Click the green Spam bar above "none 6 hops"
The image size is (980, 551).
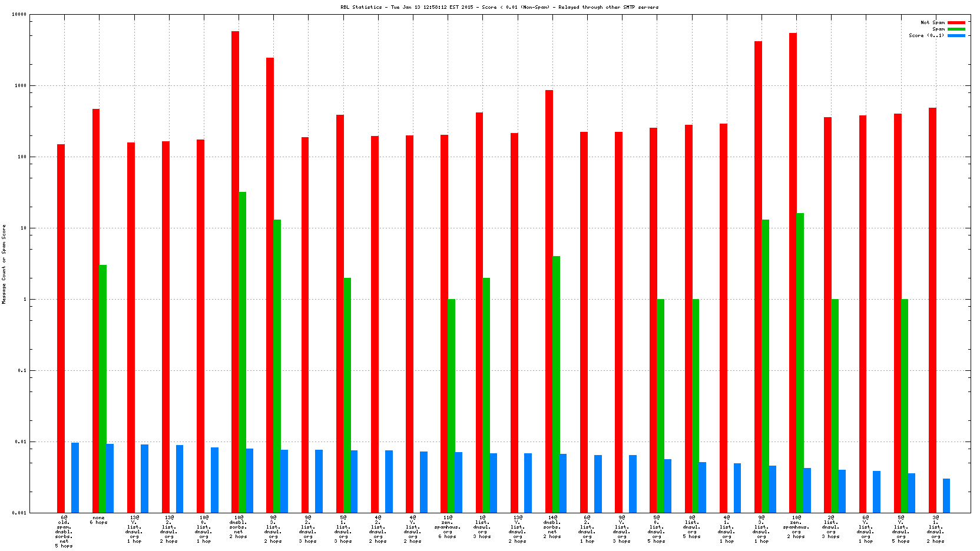pos(103,389)
